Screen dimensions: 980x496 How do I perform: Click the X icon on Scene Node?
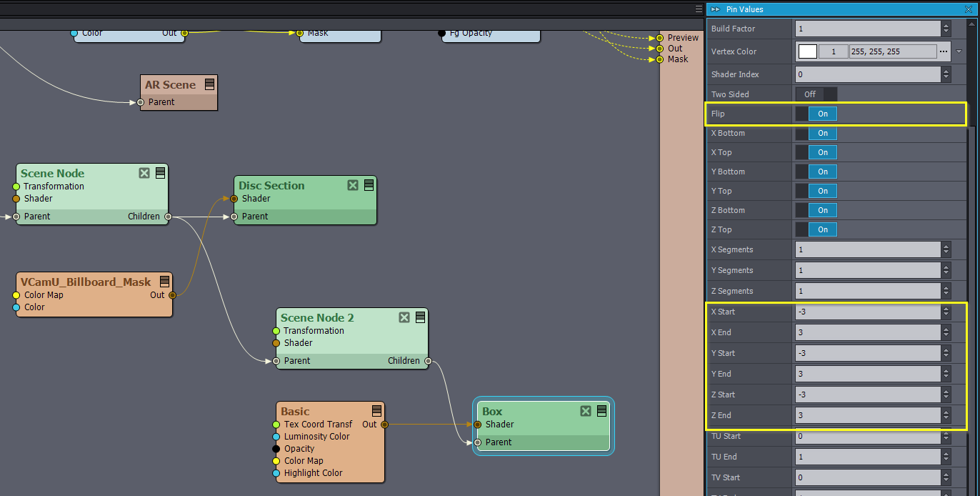pos(144,173)
